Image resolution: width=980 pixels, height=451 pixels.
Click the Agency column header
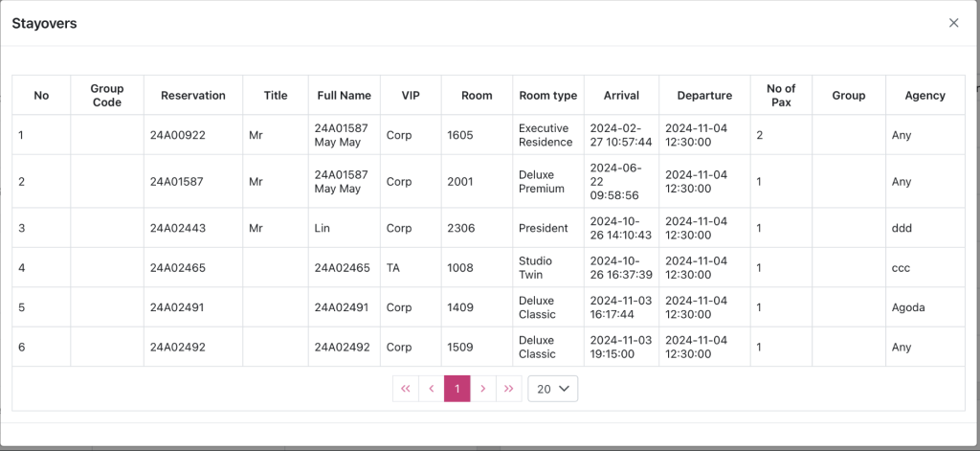pyautogui.click(x=924, y=96)
